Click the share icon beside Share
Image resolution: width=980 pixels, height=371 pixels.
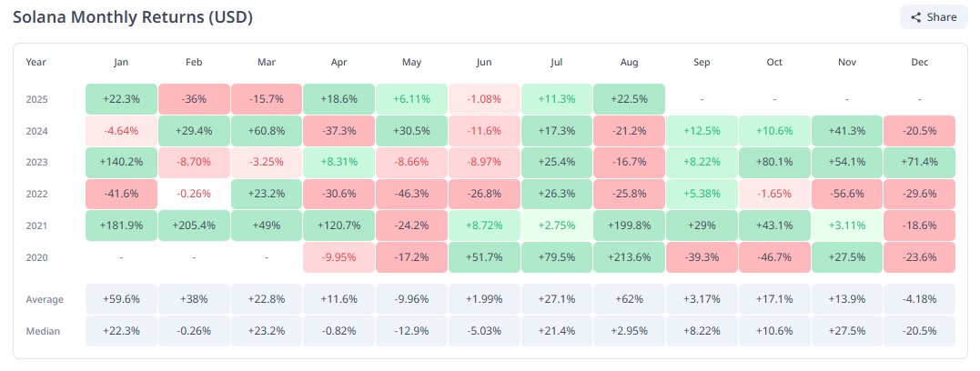[x=916, y=17]
